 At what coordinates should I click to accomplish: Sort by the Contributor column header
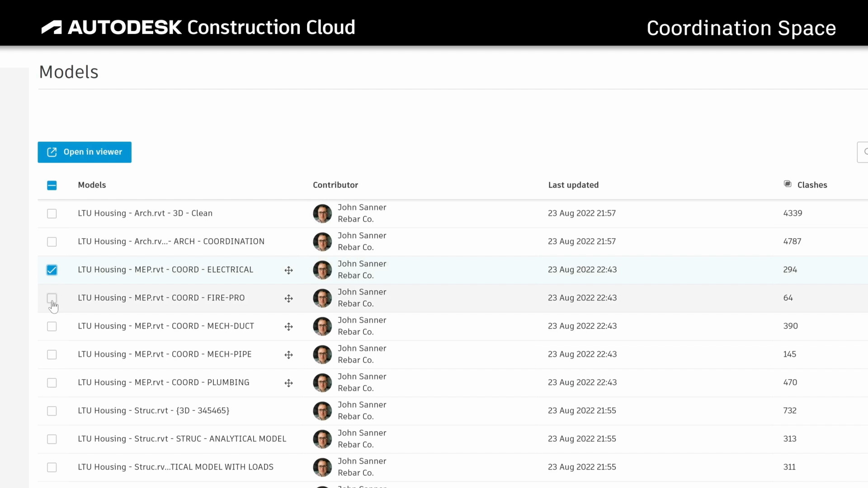point(335,185)
